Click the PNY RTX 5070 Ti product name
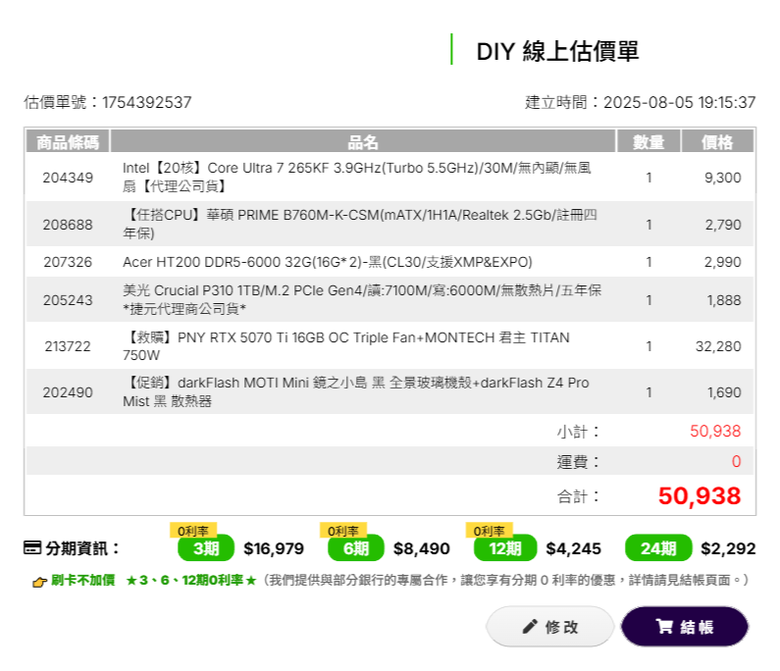This screenshot has height=671, width=780. coord(346,346)
